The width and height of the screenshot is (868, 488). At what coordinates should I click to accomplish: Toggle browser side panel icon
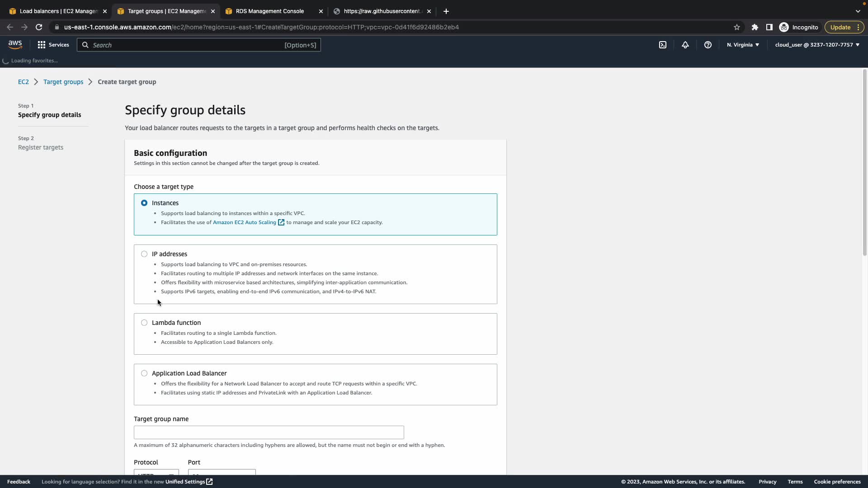tap(769, 27)
